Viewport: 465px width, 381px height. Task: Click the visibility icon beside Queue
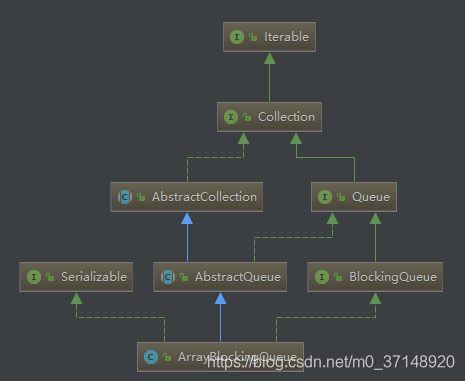click(x=341, y=197)
